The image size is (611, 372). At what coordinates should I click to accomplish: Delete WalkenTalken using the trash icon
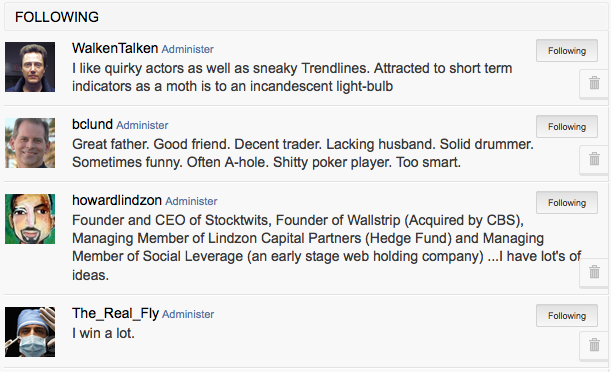[x=594, y=83]
